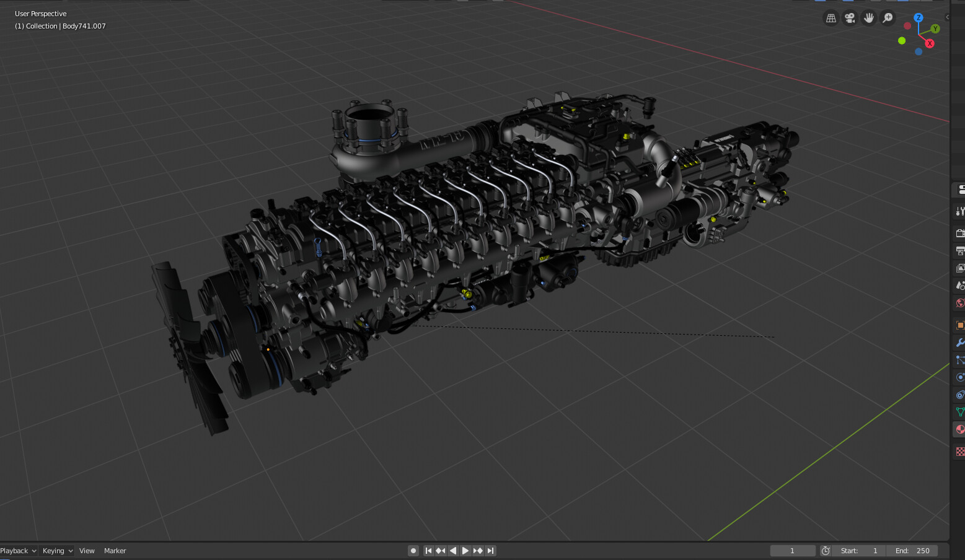Click the current frame number field
The width and height of the screenshot is (965, 560).
click(792, 550)
